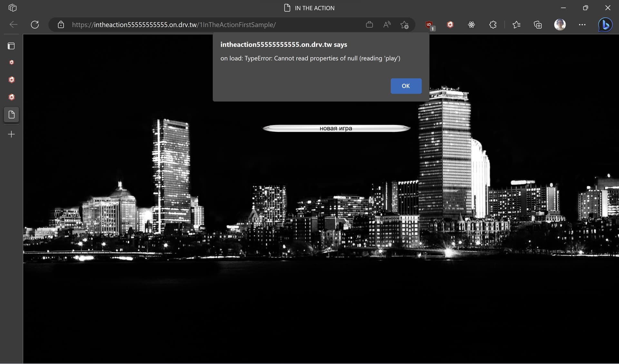Open Settings and more menu
Image resolution: width=619 pixels, height=364 pixels.
point(582,25)
